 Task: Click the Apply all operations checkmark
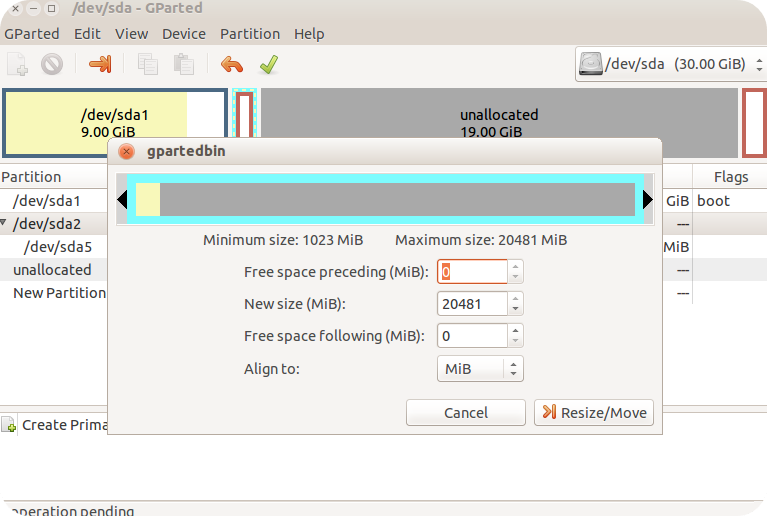269,64
